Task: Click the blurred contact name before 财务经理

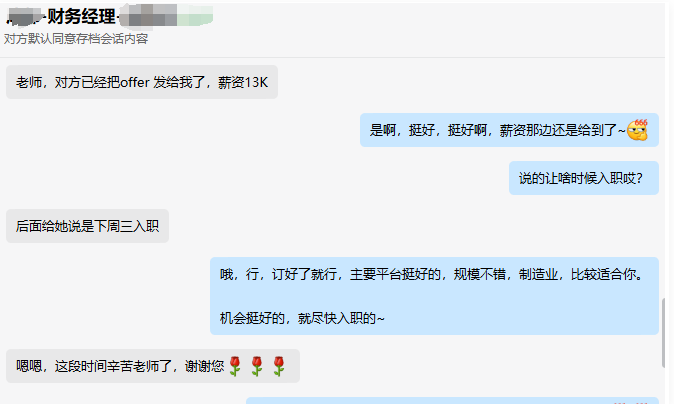Action: (25, 18)
